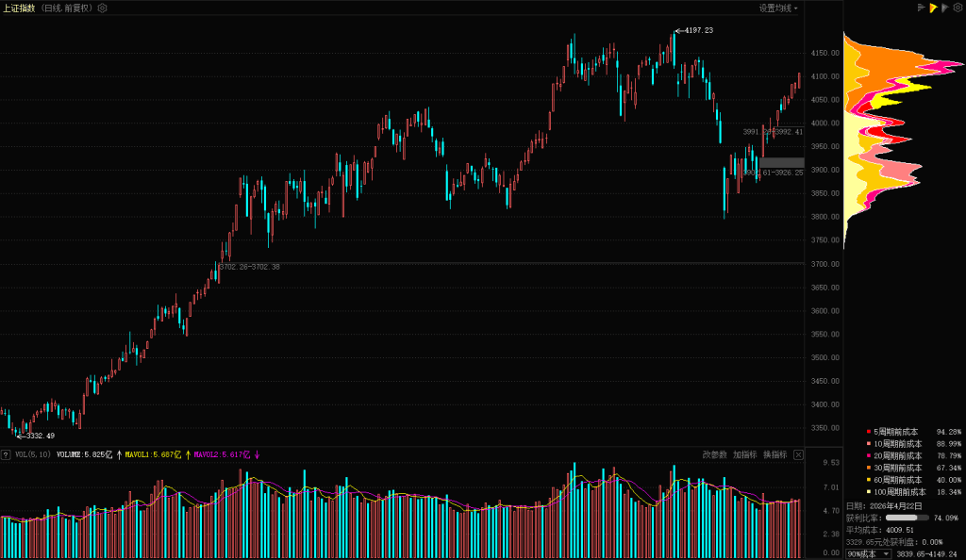Click the 上证指数 index title

point(19,8)
